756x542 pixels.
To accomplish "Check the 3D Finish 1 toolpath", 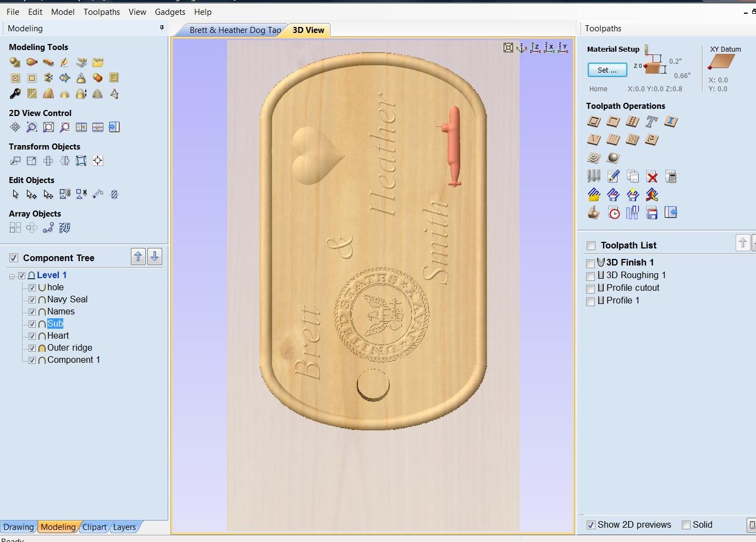I will 591,263.
